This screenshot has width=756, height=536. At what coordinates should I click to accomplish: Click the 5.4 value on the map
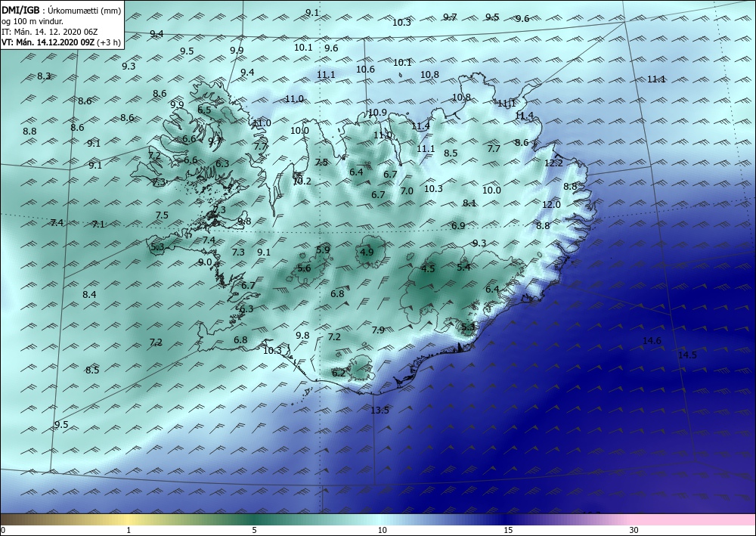pos(463,267)
